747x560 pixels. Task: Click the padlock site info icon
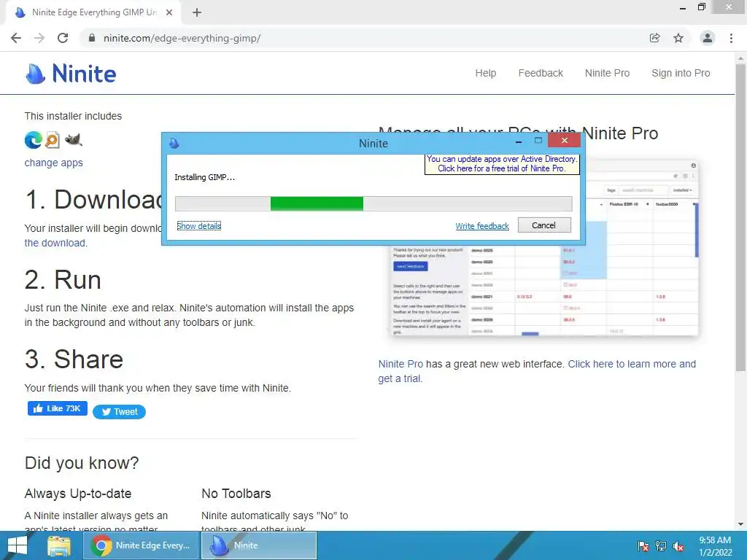tap(92, 38)
